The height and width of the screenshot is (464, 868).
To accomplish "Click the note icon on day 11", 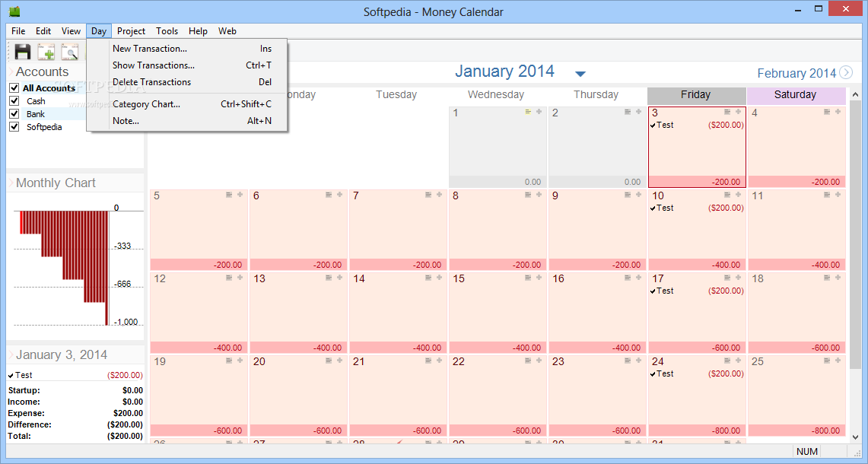I will (x=827, y=195).
